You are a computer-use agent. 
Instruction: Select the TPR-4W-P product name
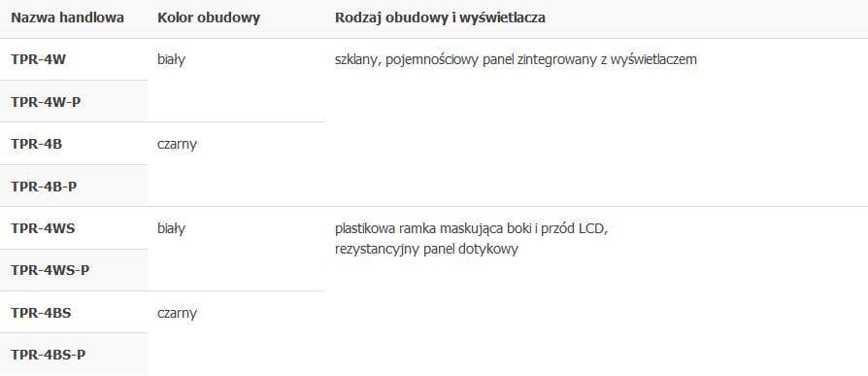coord(46,102)
